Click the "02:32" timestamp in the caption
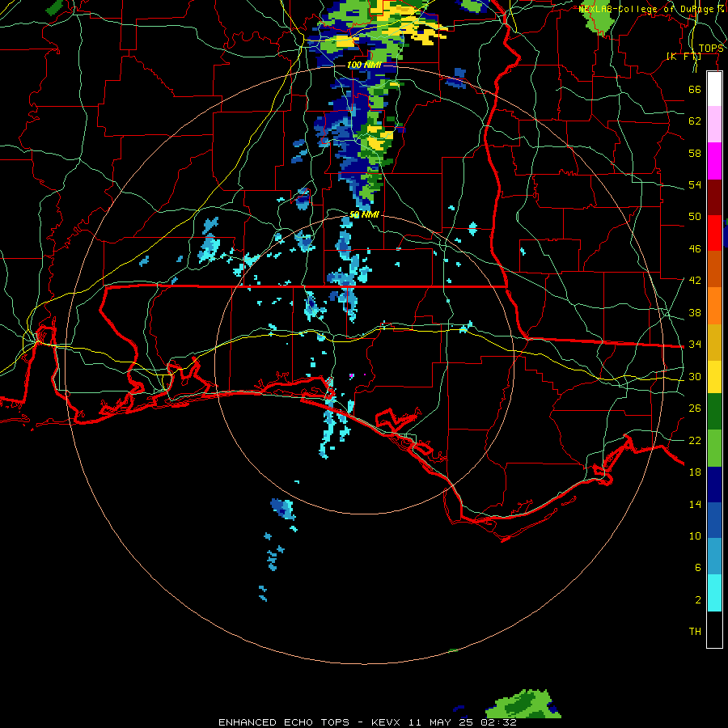This screenshot has width=728, height=728. pos(498,722)
